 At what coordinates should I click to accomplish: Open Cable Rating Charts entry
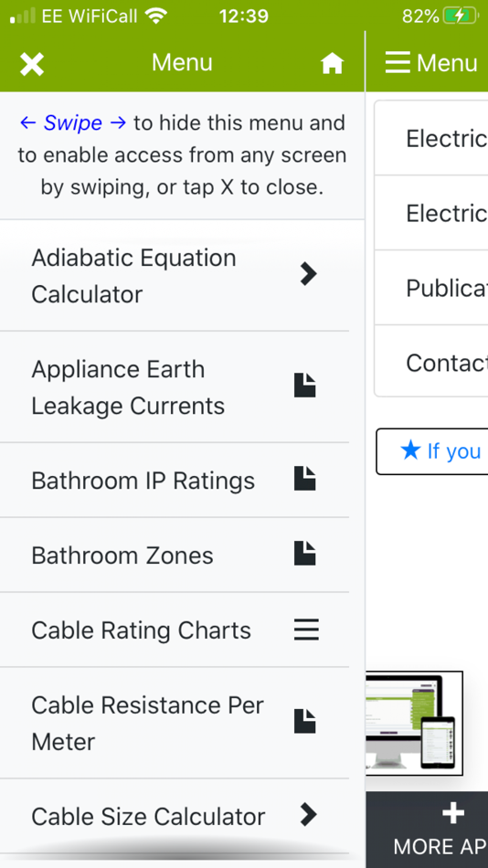(x=175, y=630)
